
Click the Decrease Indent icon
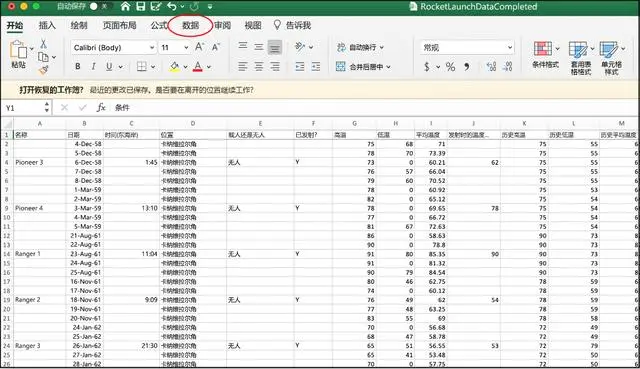coord(300,67)
